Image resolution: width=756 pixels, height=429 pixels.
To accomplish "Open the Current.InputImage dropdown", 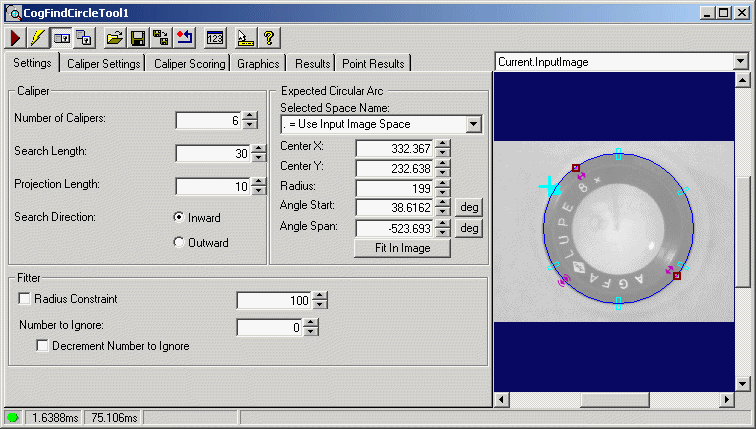I will 741,62.
